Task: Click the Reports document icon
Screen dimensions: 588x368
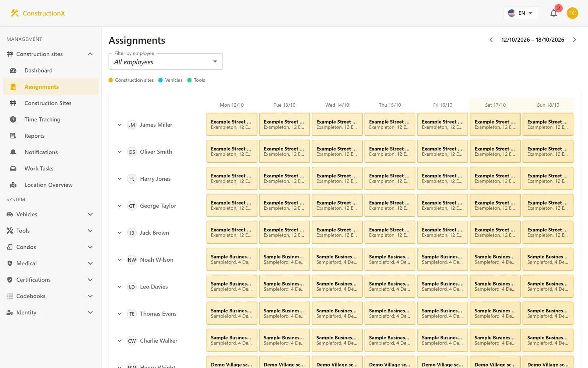Action: coord(13,136)
